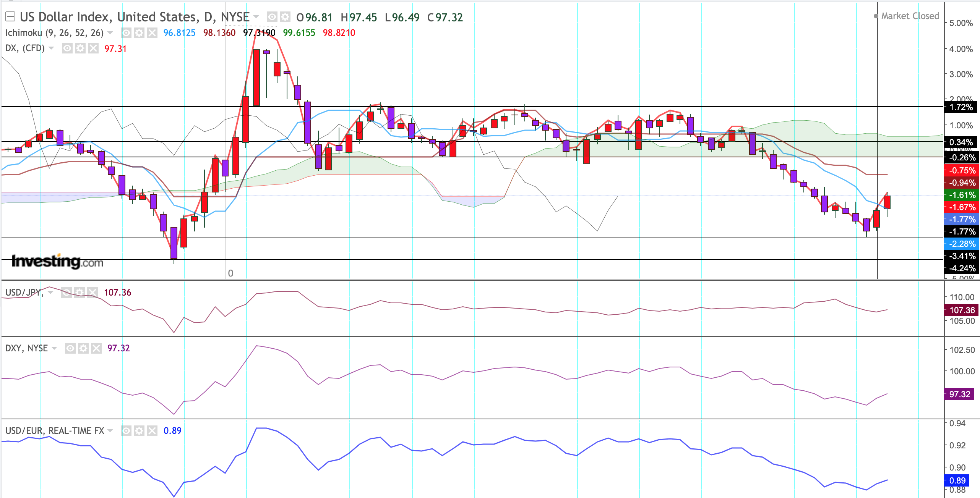Remove the DX (CFD) series

(x=93, y=48)
